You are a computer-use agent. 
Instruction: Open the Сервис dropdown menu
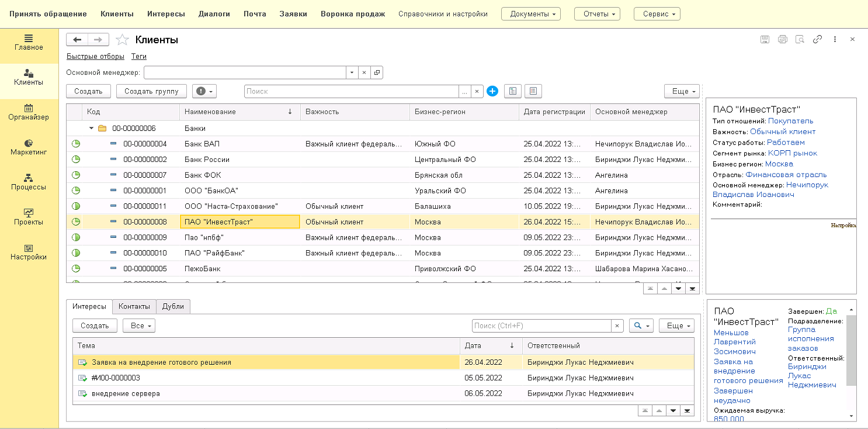(657, 14)
